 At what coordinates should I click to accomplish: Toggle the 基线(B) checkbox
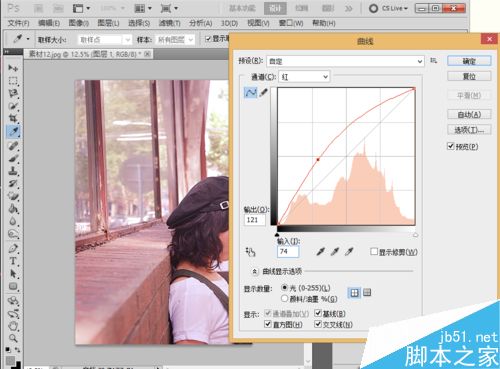[x=318, y=313]
